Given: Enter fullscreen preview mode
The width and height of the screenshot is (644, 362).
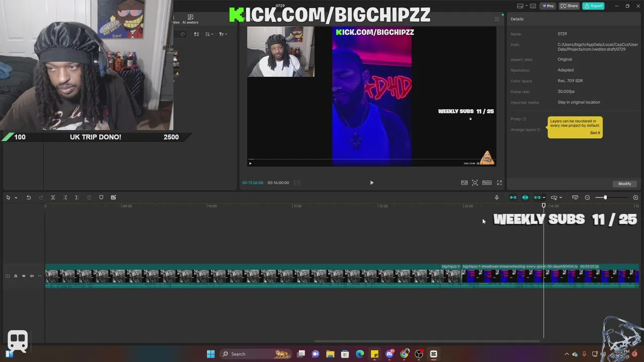Looking at the screenshot, I should pyautogui.click(x=500, y=183).
